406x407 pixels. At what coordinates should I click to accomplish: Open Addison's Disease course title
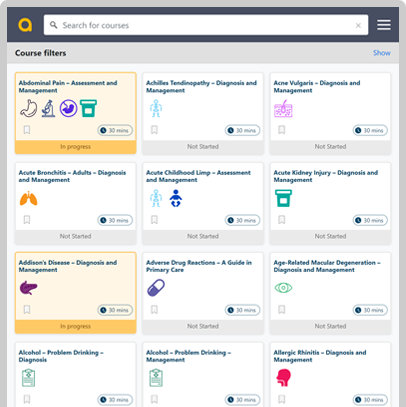pos(68,266)
